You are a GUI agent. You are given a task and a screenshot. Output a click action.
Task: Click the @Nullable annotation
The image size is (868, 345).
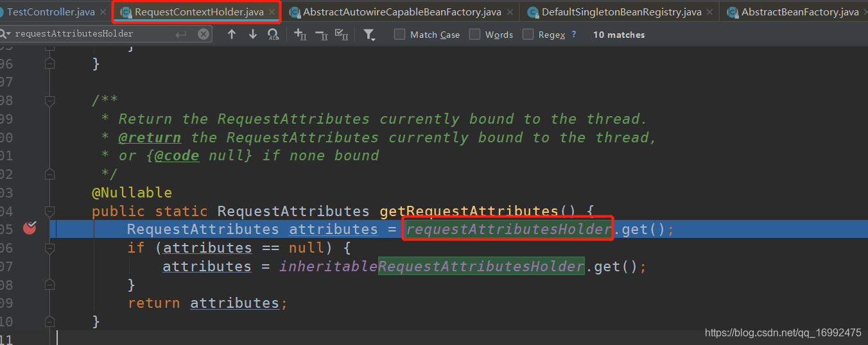[x=132, y=192]
